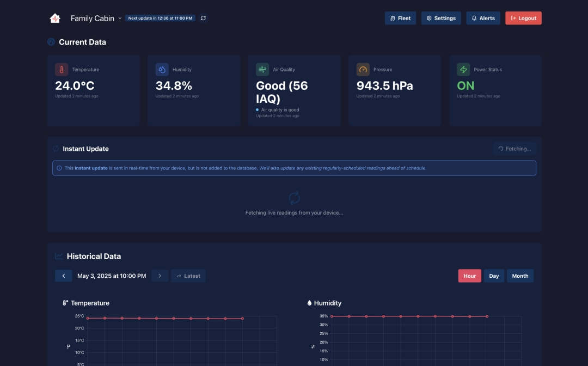This screenshot has height=366, width=588.
Task: Click the info icon in instant update notice
Action: [59, 168]
